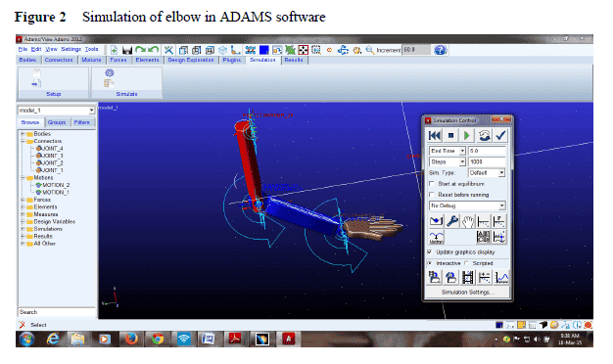Select the Scripted radio button
The width and height of the screenshot is (613, 364).
(467, 263)
